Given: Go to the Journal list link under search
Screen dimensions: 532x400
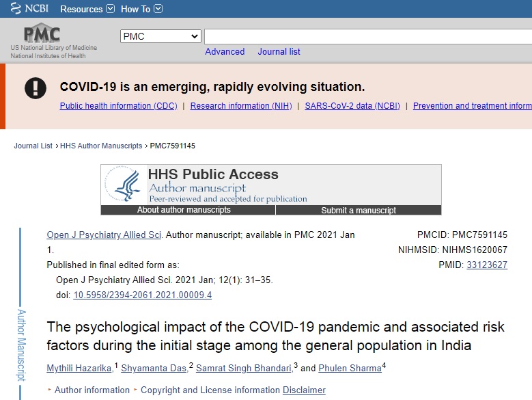Looking at the screenshot, I should tap(279, 52).
